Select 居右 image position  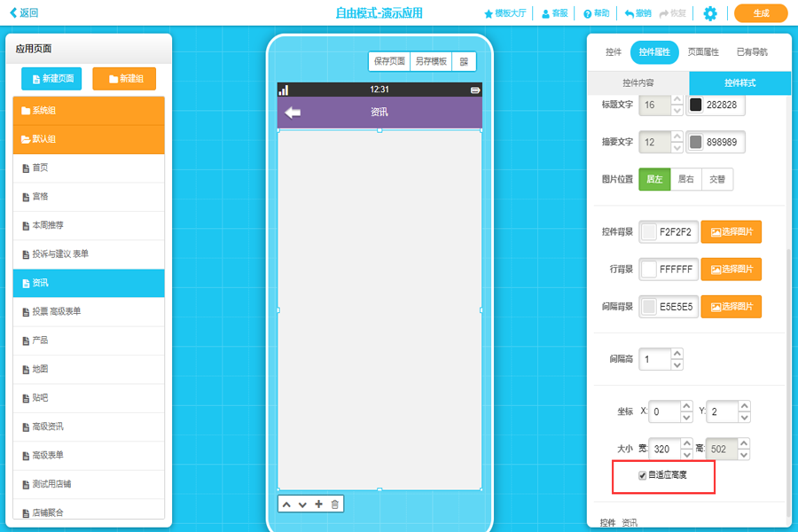pyautogui.click(x=685, y=179)
